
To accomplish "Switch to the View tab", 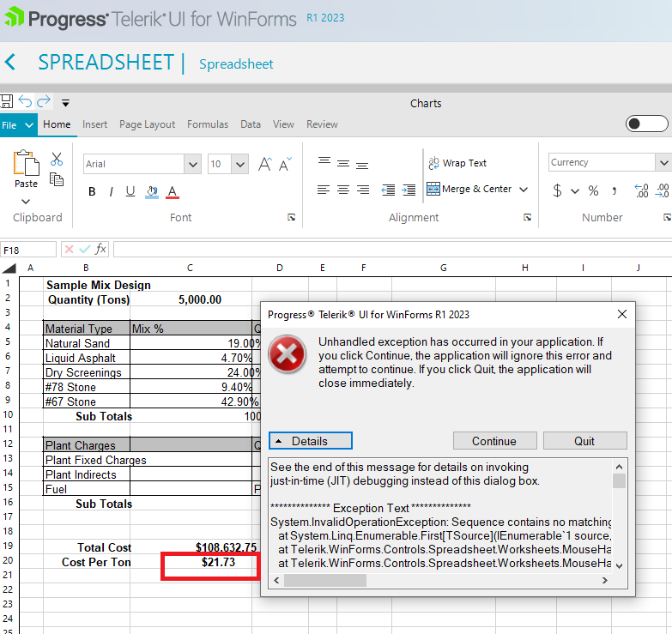I will coord(283,124).
